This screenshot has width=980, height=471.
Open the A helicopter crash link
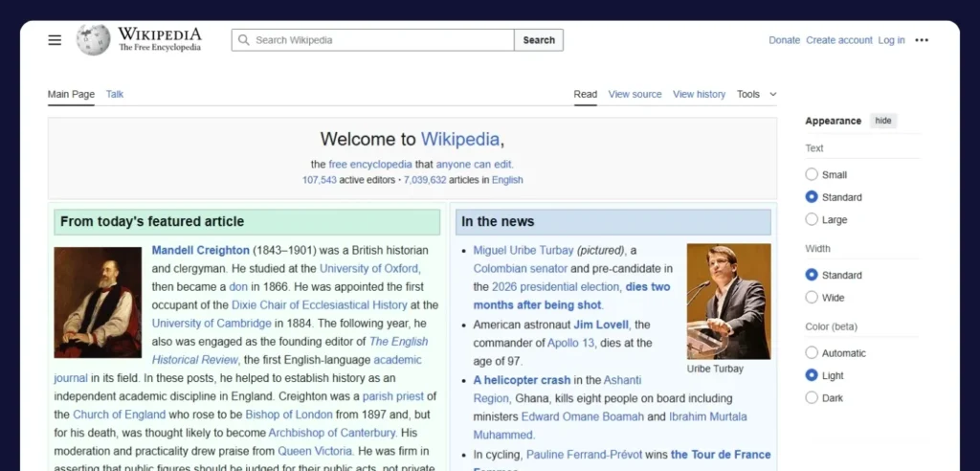pos(522,380)
